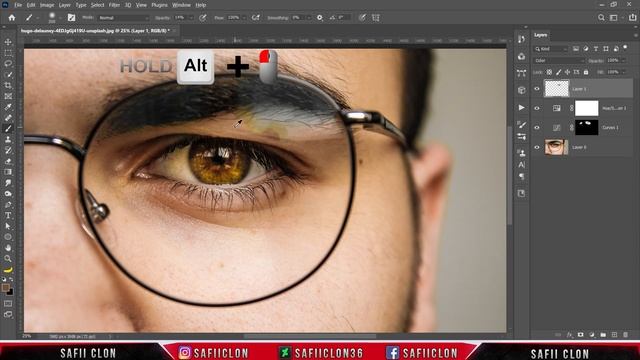This screenshot has width=640, height=360.
Task: Select the Spot Healing Brush tool
Action: (x=8, y=118)
